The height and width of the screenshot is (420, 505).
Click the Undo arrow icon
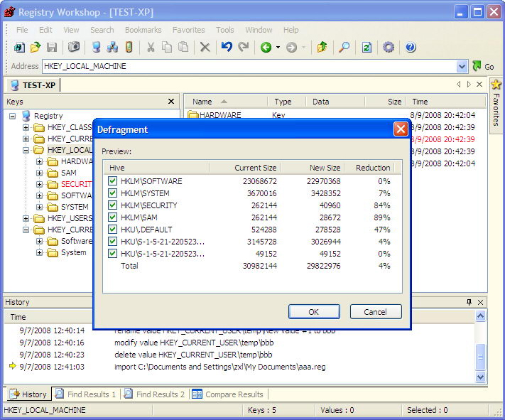coord(226,48)
